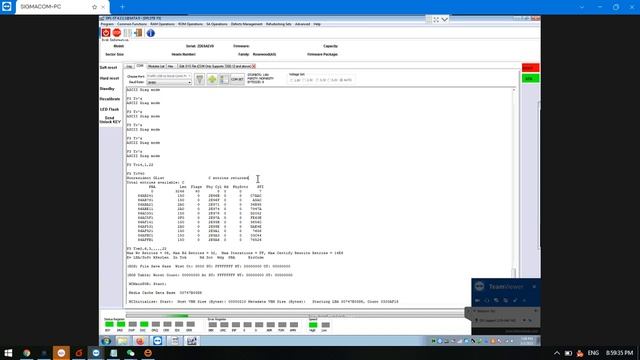Click the green plus connect icon
The image size is (640, 360).
click(x=212, y=79)
